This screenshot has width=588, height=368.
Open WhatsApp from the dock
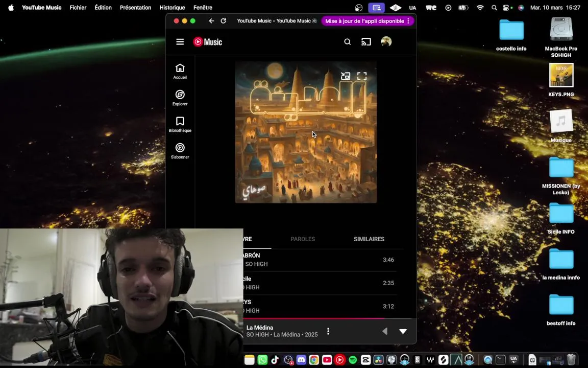(262, 360)
